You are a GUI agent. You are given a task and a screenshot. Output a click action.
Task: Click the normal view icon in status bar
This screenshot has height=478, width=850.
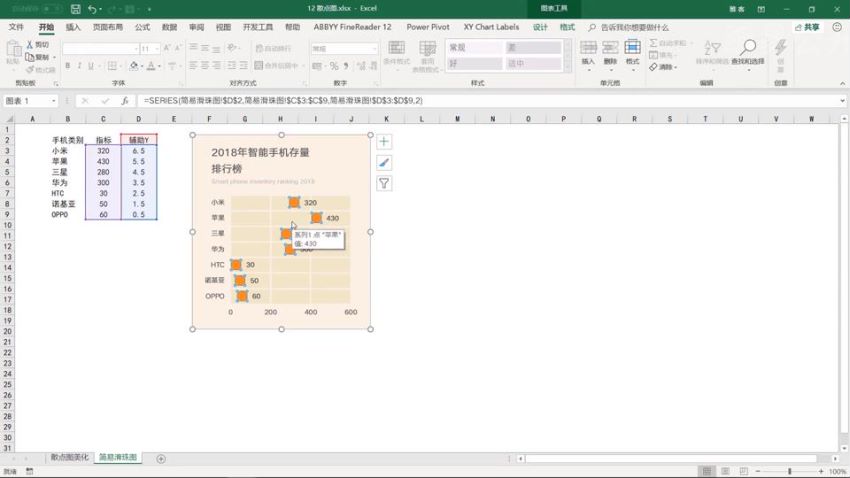pos(707,471)
